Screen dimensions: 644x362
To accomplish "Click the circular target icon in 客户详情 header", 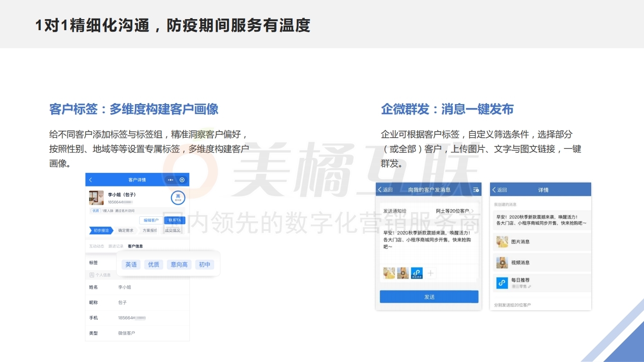I will pyautogui.click(x=182, y=180).
